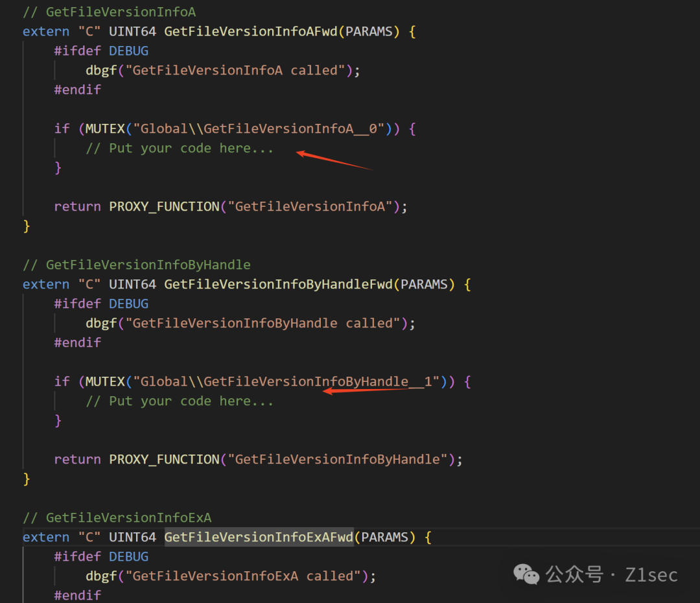This screenshot has width=700, height=603.
Task: Click #endif inside the GetFileVersionInfoExAFwd function
Action: (x=78, y=595)
